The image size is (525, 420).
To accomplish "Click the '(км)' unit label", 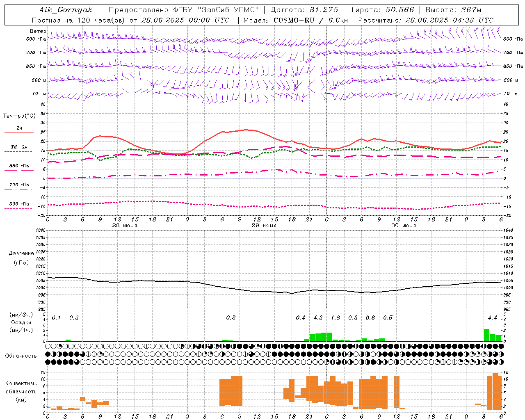I will (21, 399).
